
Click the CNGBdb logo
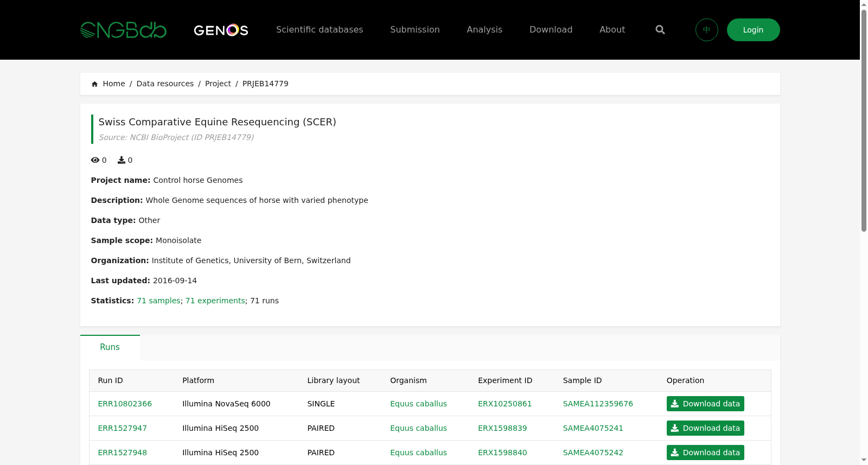[x=123, y=30]
